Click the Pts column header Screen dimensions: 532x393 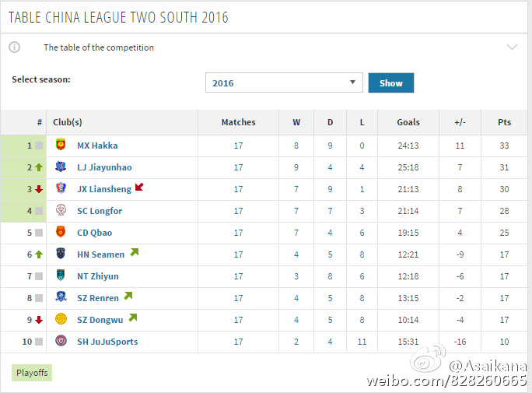pyautogui.click(x=504, y=122)
